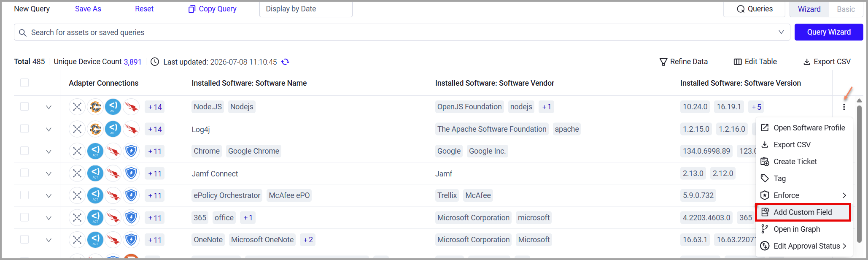Image resolution: width=868 pixels, height=260 pixels.
Task: Check the Node.JS row checkbox
Action: 24,106
